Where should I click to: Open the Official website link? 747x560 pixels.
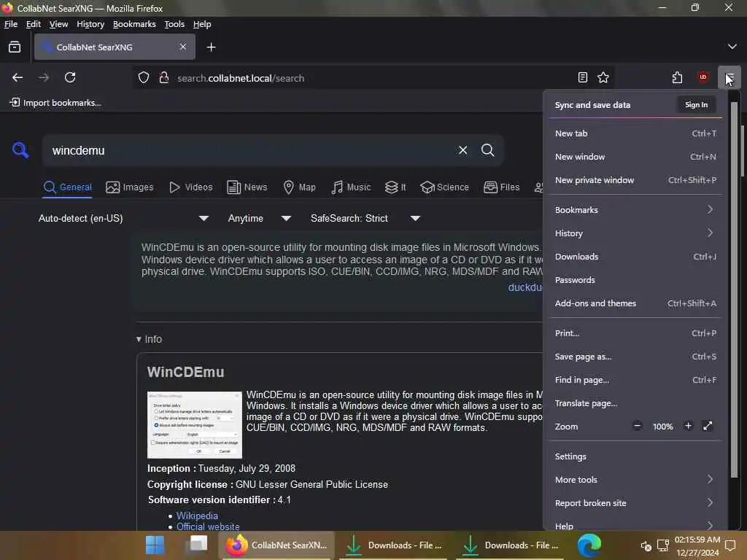coord(208,526)
